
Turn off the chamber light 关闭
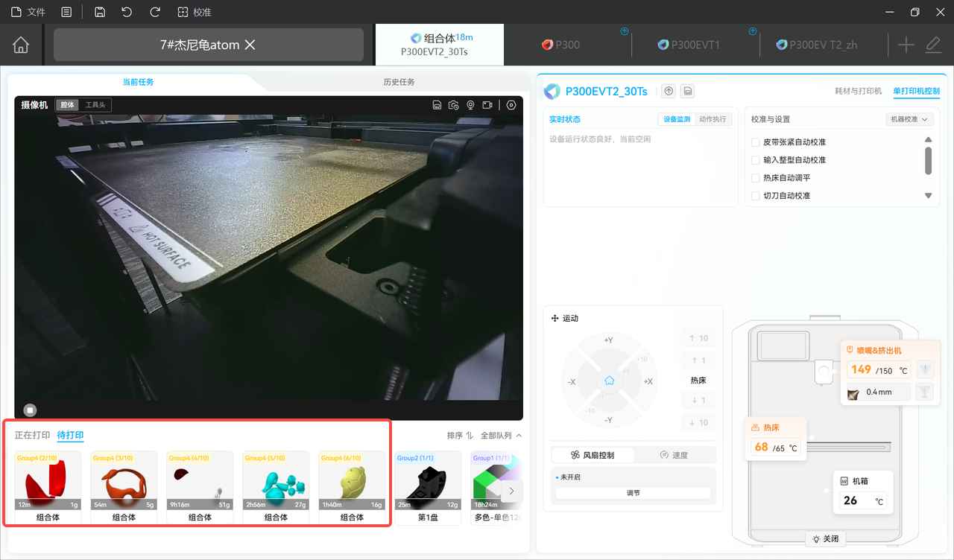pyautogui.click(x=826, y=538)
